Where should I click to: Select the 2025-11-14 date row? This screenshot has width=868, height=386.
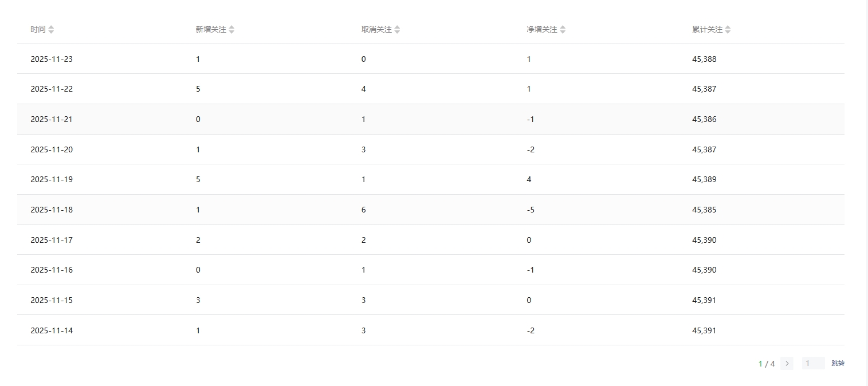[52, 330]
